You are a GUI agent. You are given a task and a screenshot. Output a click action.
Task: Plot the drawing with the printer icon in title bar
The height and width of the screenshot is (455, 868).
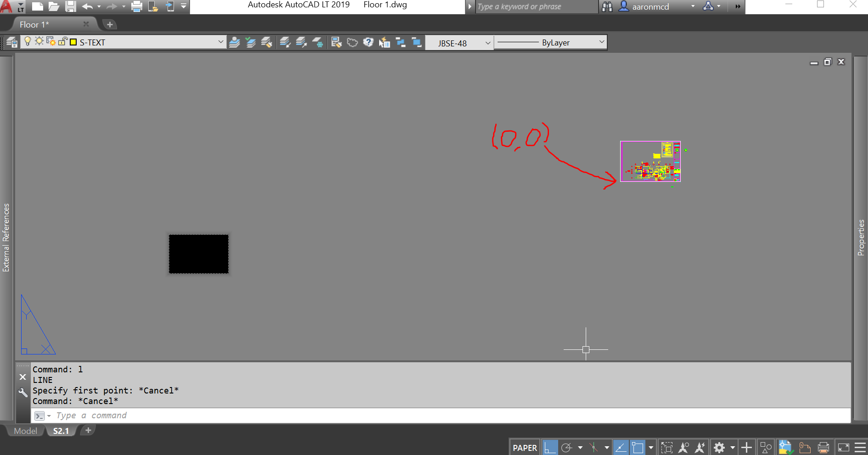(136, 6)
